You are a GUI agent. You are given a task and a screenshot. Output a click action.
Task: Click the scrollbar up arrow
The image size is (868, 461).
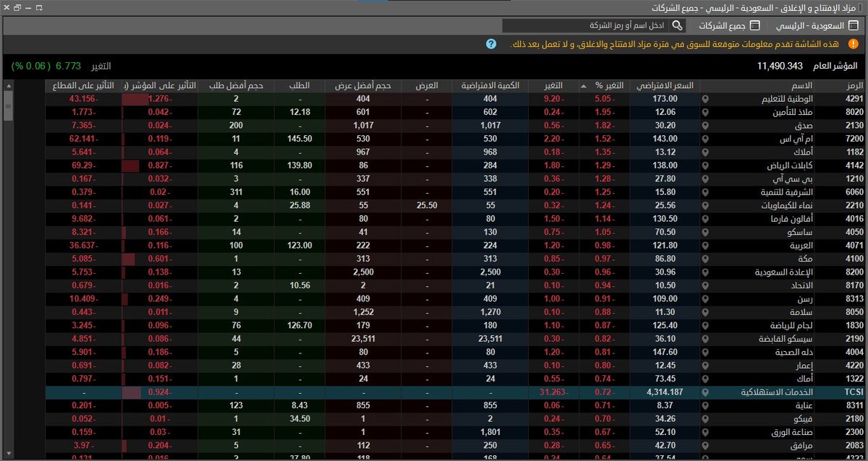[8, 86]
